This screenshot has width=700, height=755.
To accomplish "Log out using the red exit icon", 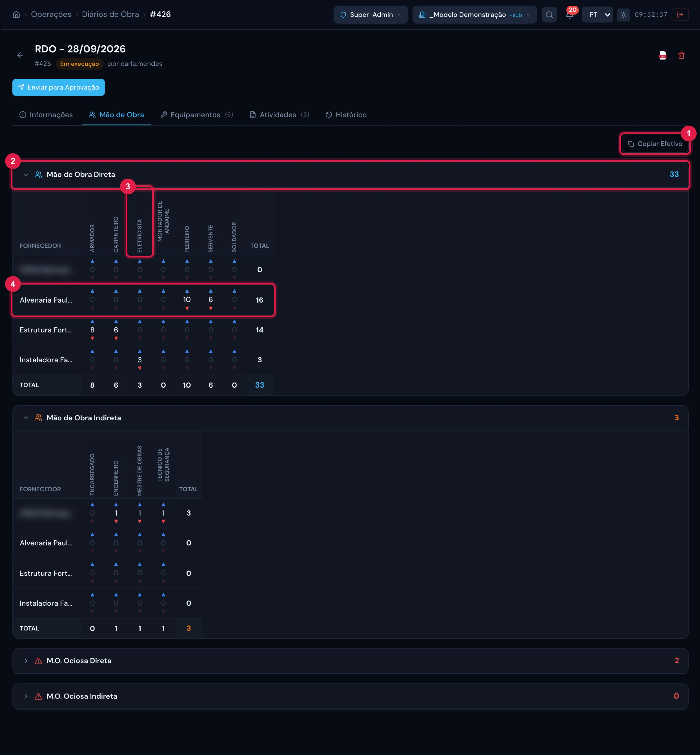I will [x=680, y=15].
